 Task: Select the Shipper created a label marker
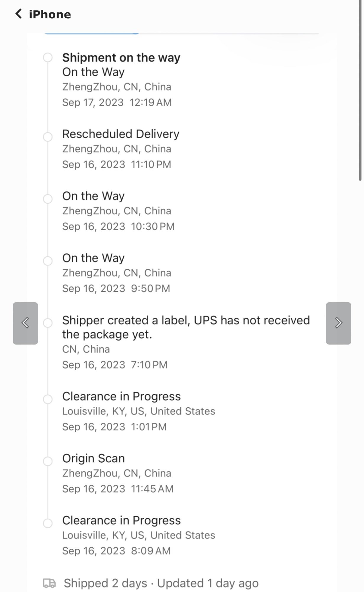pyautogui.click(x=48, y=323)
